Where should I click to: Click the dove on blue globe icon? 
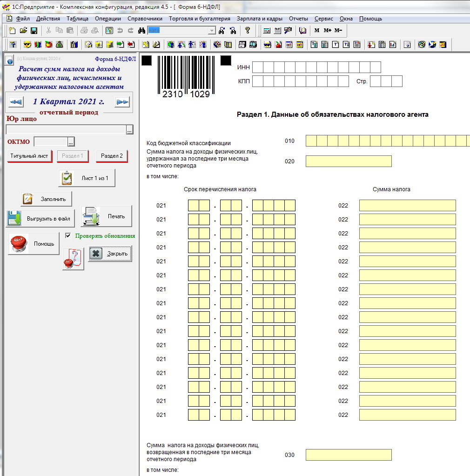coord(432,45)
